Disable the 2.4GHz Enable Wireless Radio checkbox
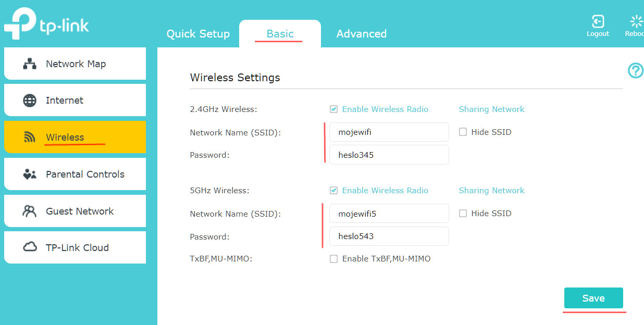Image resolution: width=644 pixels, height=325 pixels. tap(333, 109)
